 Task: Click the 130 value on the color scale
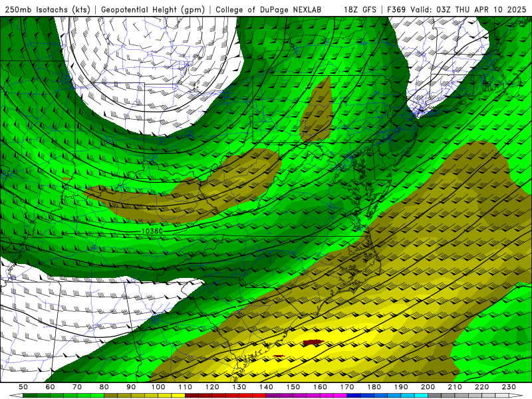click(x=239, y=387)
